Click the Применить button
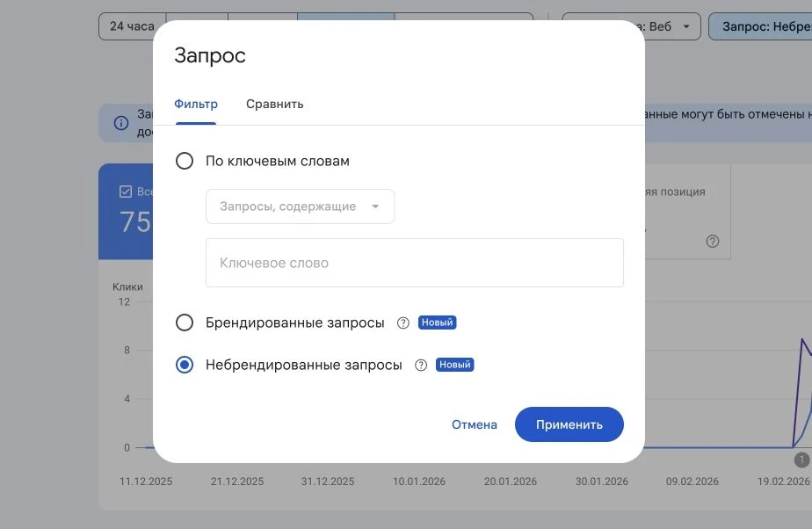This screenshot has width=812, height=529. tap(569, 424)
